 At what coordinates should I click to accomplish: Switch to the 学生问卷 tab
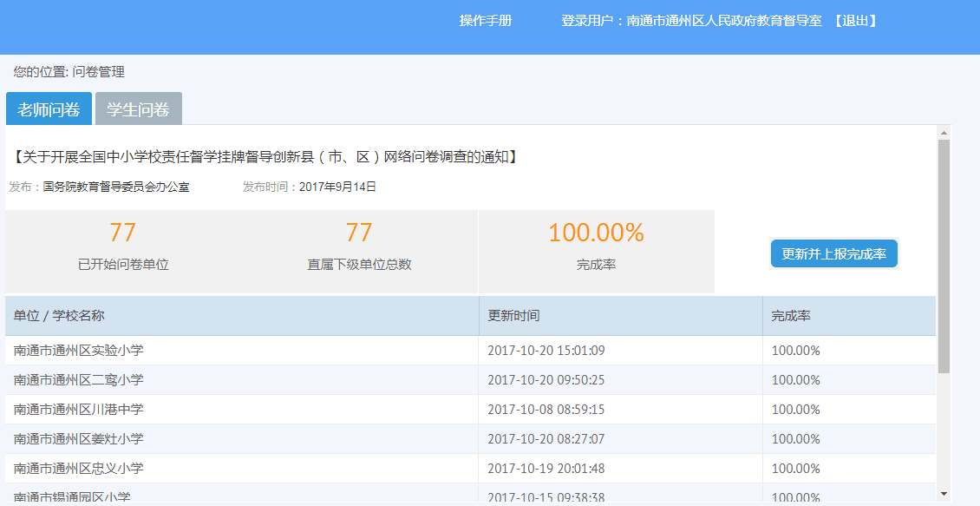[138, 109]
